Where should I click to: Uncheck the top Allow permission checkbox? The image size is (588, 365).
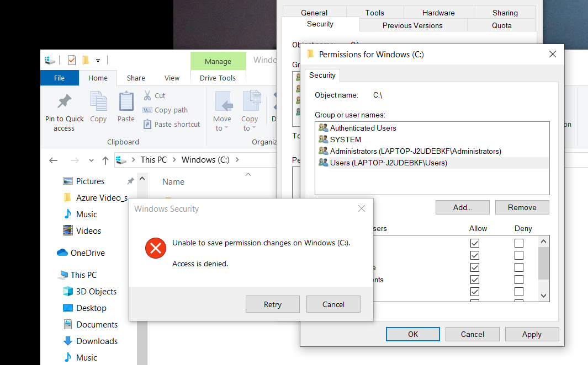(x=475, y=243)
